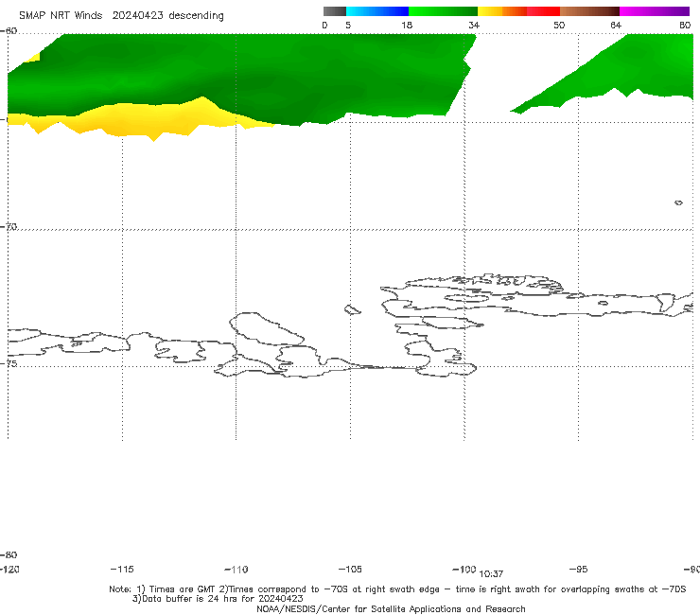Viewport: 700px width, 615px height.
Task: Click the note line starting "Note: 1) Times are GMT"
Action: click(x=397, y=589)
